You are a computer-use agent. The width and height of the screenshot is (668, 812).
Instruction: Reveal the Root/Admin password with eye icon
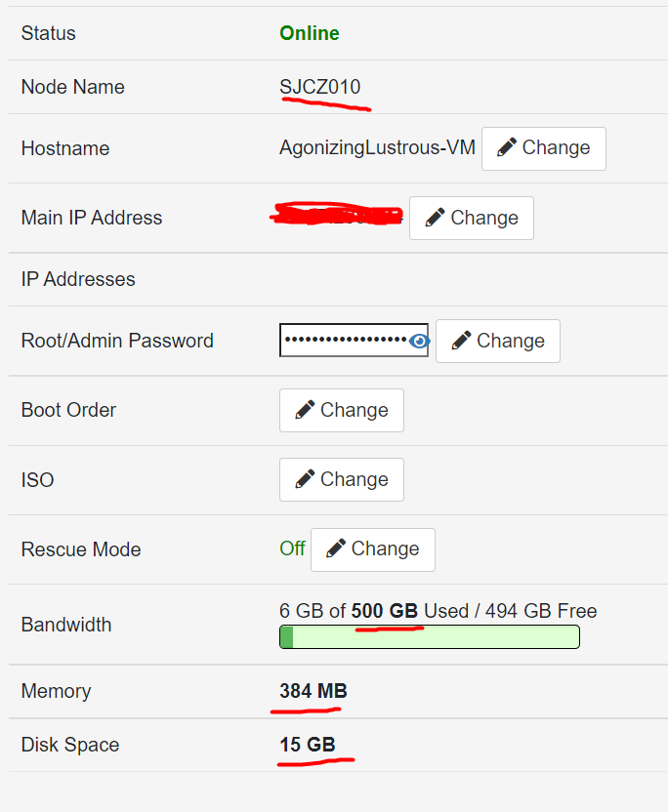(419, 341)
